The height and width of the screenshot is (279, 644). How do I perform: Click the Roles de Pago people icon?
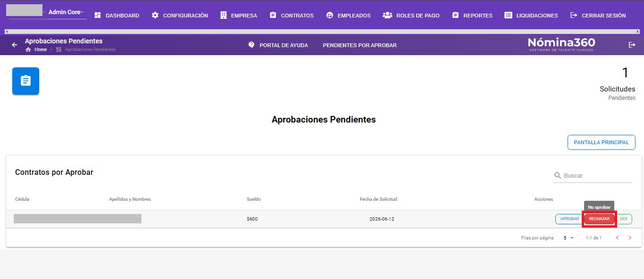tap(387, 16)
